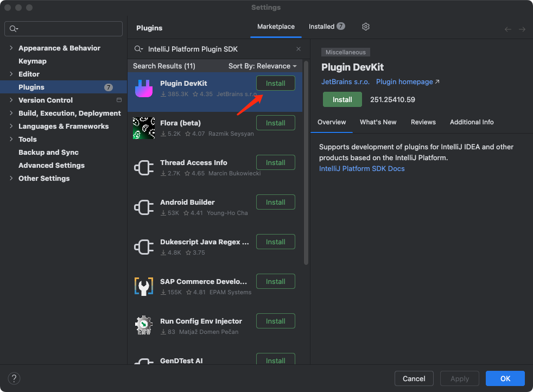This screenshot has width=533, height=392.
Task: Select Keymap in the settings tree
Action: tap(32, 61)
